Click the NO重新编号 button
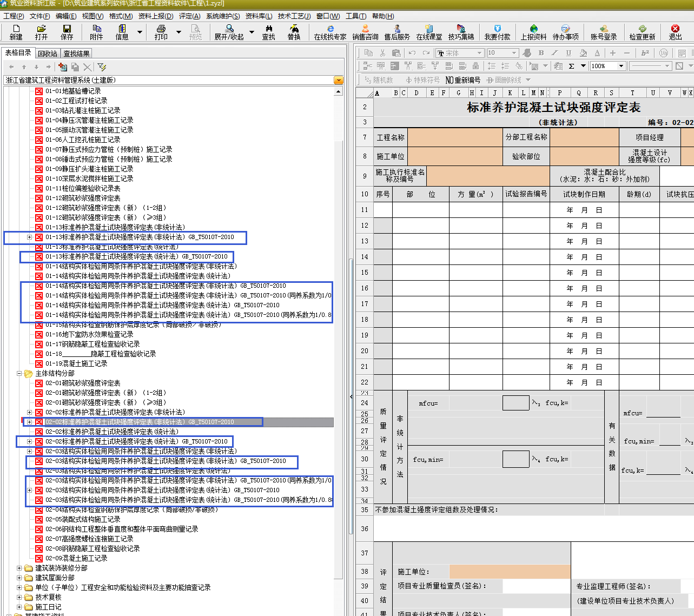694x616 pixels. pyautogui.click(x=463, y=80)
